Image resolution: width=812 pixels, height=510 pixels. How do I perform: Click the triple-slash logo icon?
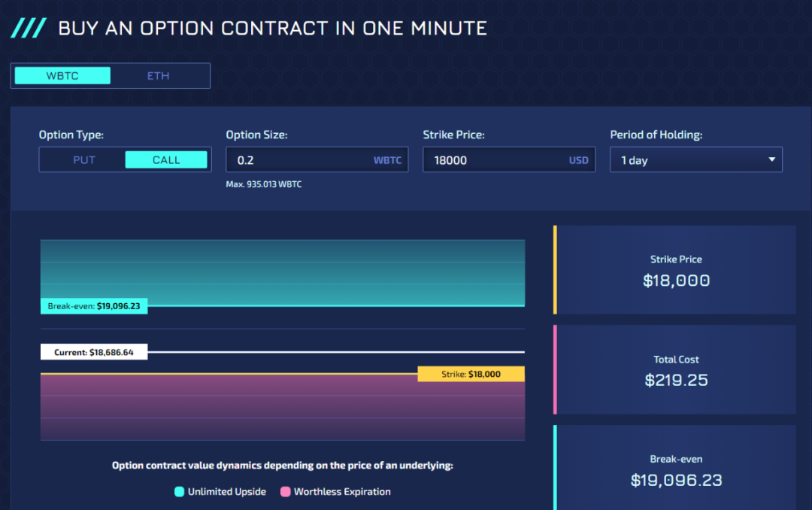[x=28, y=29]
